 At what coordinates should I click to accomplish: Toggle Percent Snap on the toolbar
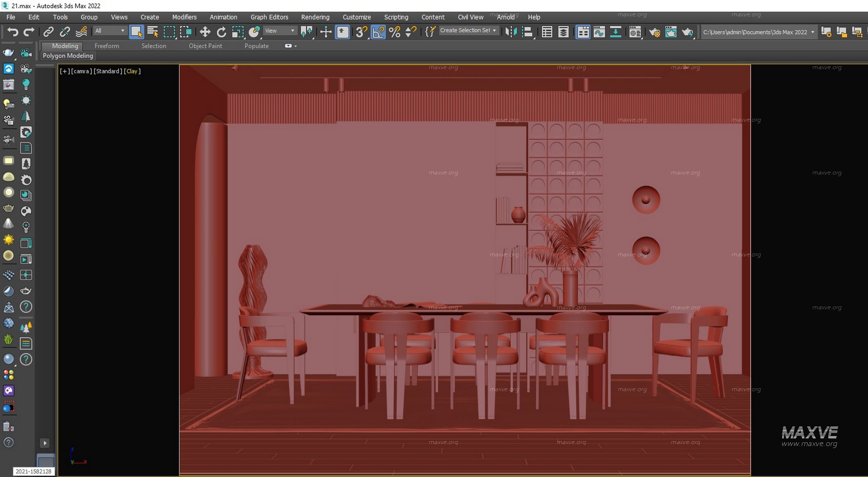tap(394, 32)
